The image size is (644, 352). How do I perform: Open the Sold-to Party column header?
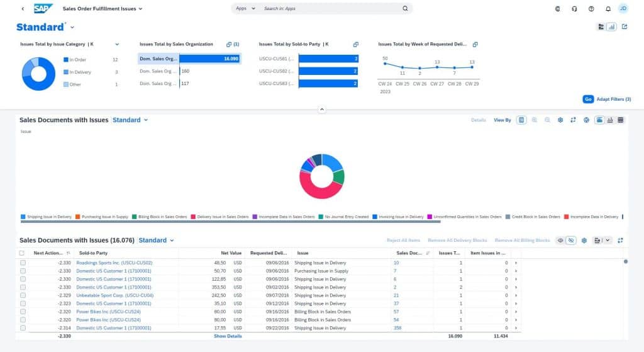pos(93,253)
